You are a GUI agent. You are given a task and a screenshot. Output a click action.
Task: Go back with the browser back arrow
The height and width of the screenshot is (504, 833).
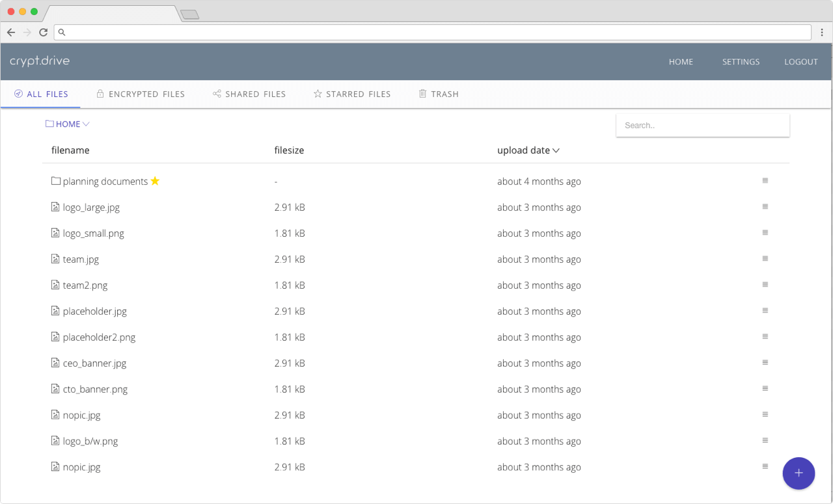[11, 32]
